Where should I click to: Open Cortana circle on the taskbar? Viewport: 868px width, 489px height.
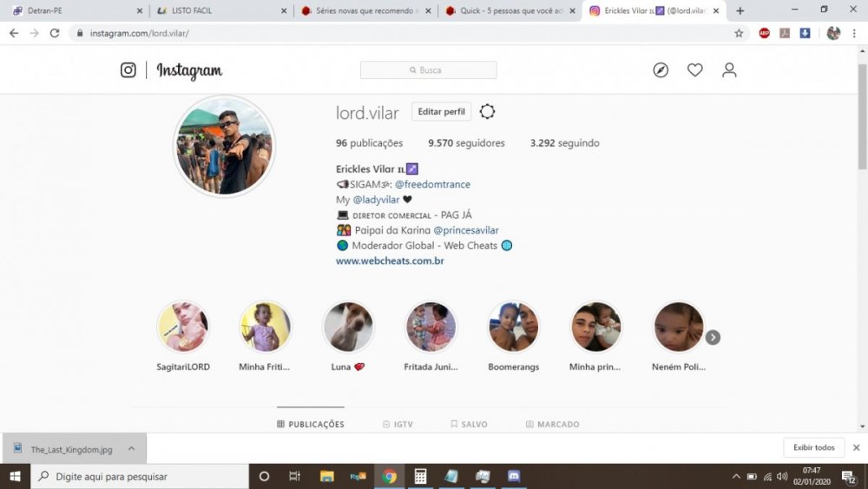click(x=264, y=476)
